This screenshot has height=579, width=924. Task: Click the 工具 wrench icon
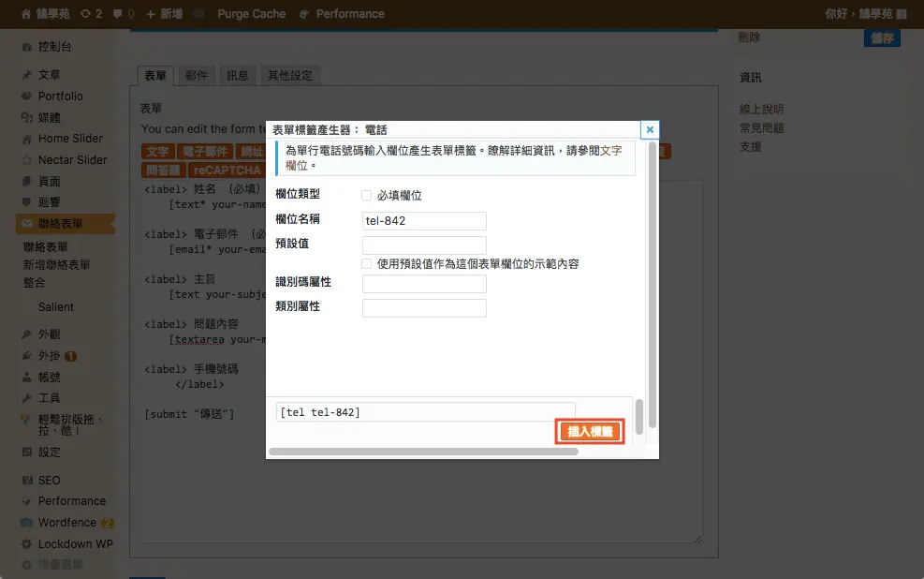coord(26,398)
